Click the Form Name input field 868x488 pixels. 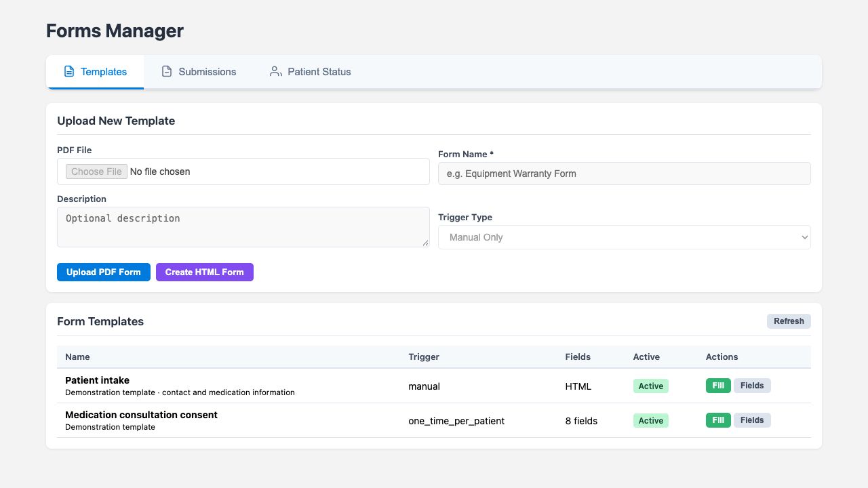coord(625,174)
